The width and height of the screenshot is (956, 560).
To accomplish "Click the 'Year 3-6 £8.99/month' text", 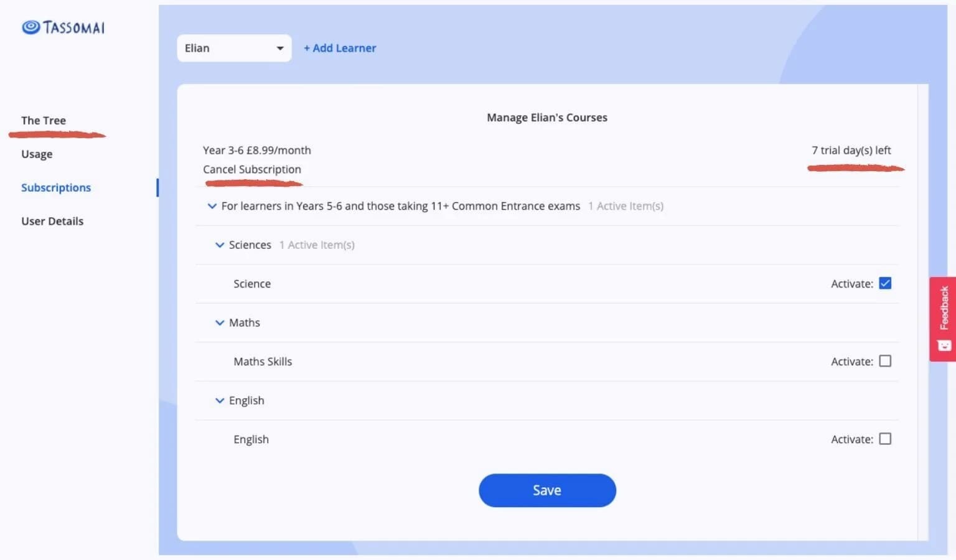I will point(257,151).
